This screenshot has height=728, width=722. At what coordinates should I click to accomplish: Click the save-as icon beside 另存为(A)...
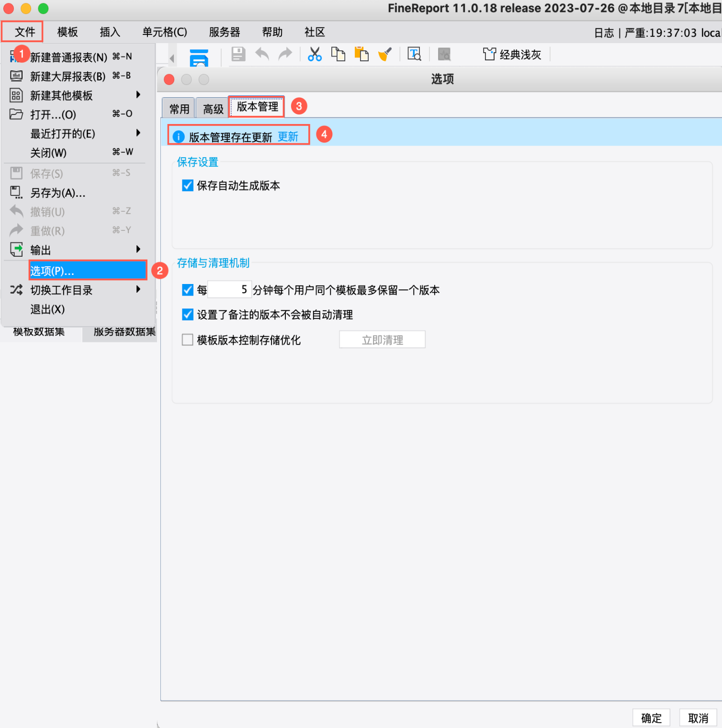(16, 193)
